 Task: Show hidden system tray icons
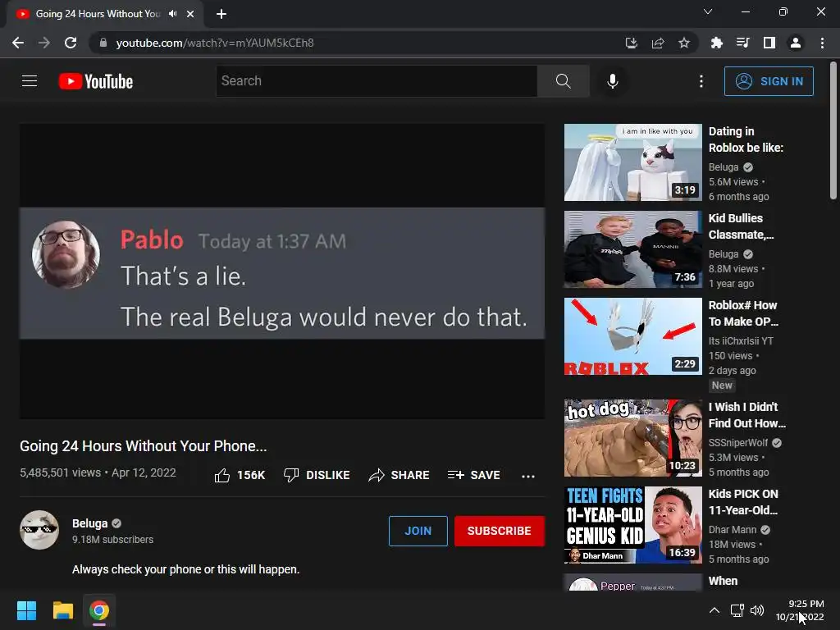click(714, 610)
